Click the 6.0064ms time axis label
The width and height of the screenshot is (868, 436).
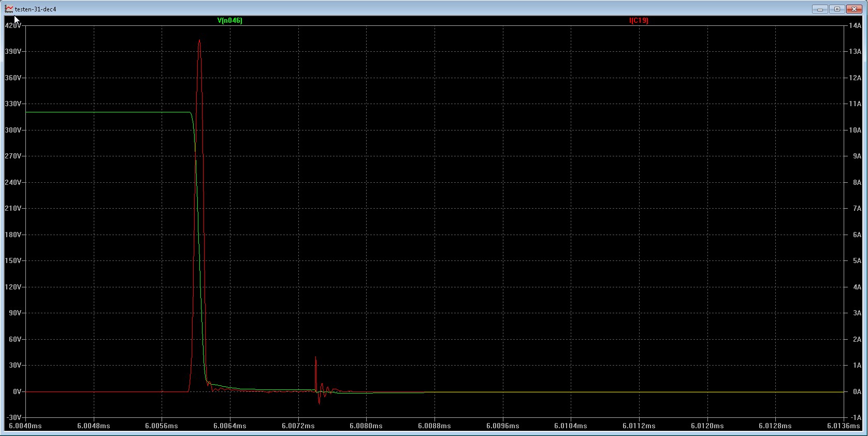coord(230,426)
